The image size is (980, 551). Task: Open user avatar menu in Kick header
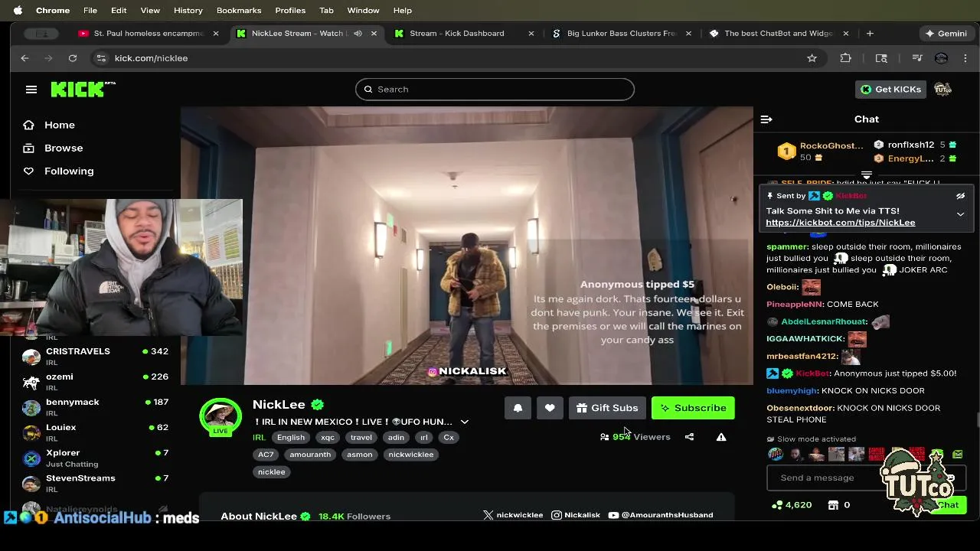pyautogui.click(x=942, y=90)
